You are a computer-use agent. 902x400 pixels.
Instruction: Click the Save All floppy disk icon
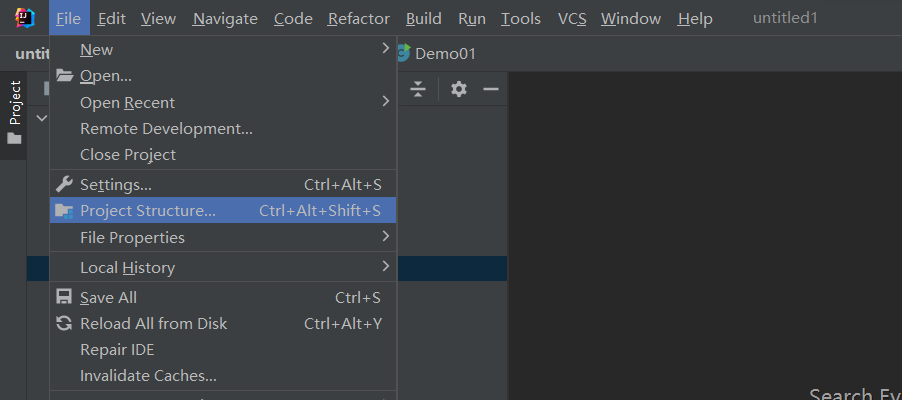(64, 297)
